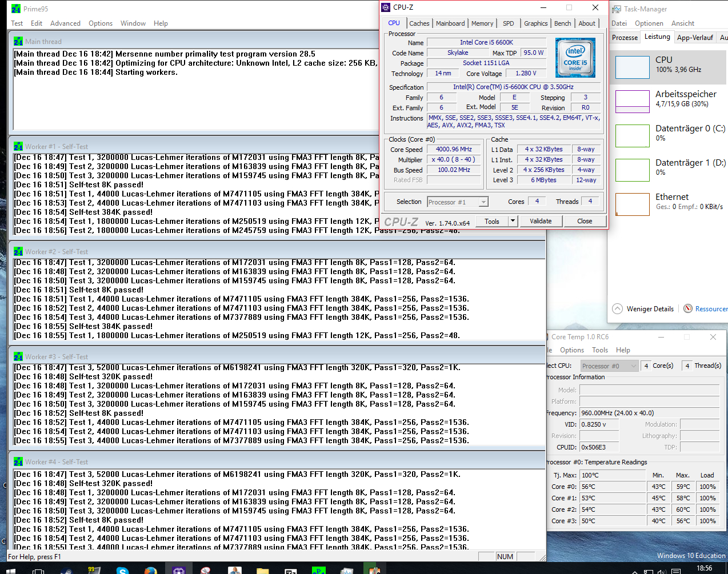Open File Explorer folder from taskbar

click(x=262, y=570)
